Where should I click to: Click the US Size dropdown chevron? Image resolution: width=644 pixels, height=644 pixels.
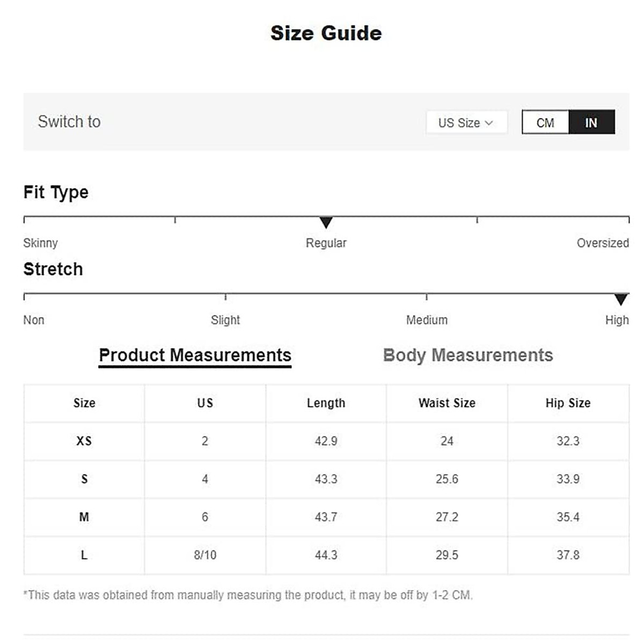(x=489, y=123)
